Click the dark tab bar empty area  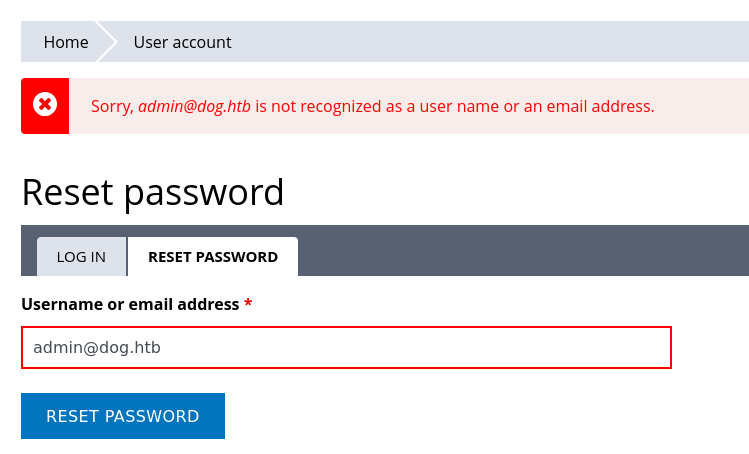(x=520, y=251)
